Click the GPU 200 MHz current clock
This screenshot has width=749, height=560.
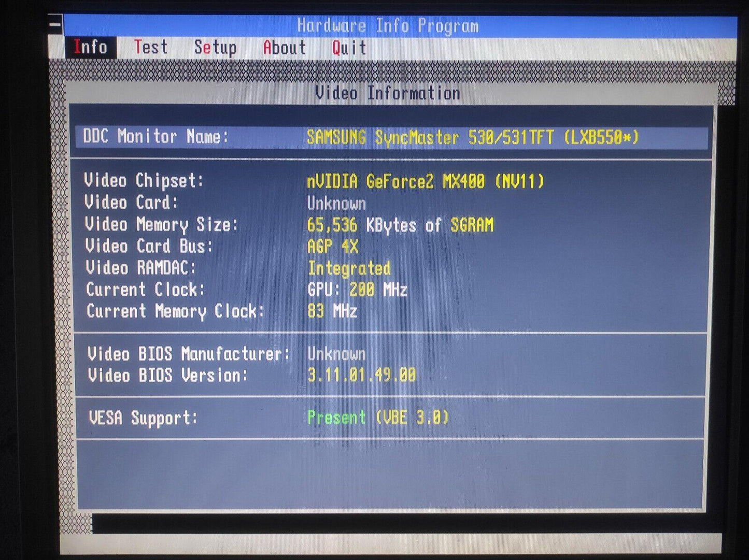click(x=357, y=290)
